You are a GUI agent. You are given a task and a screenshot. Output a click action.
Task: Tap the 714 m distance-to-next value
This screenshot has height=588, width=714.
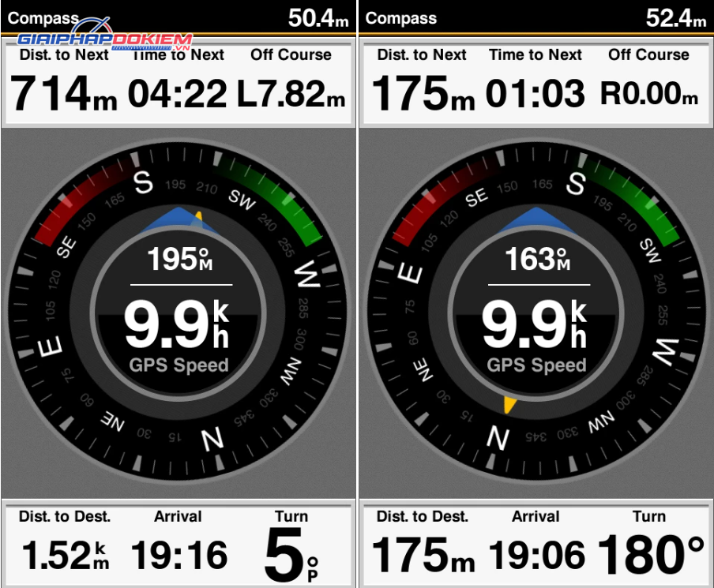[x=64, y=93]
